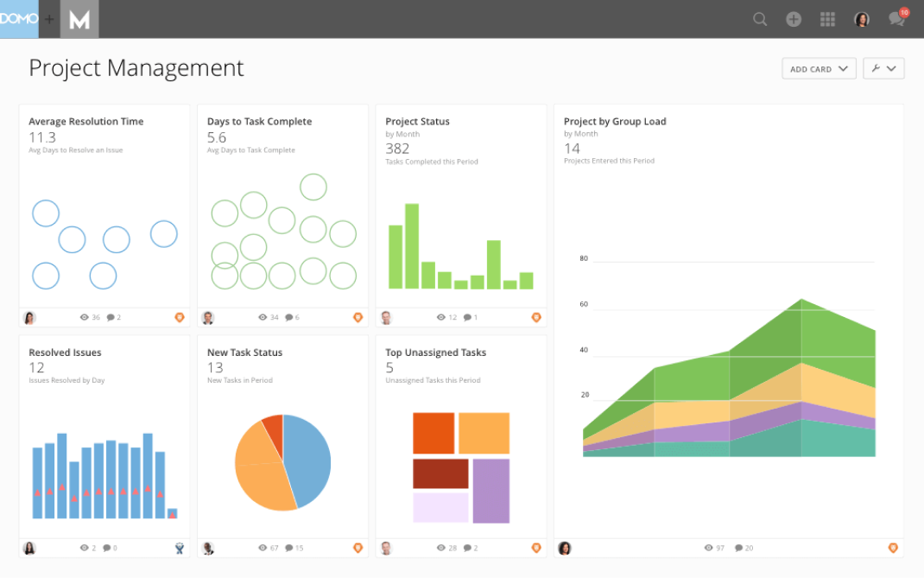Click owner avatar on Days to Task Complete card

[x=208, y=317]
